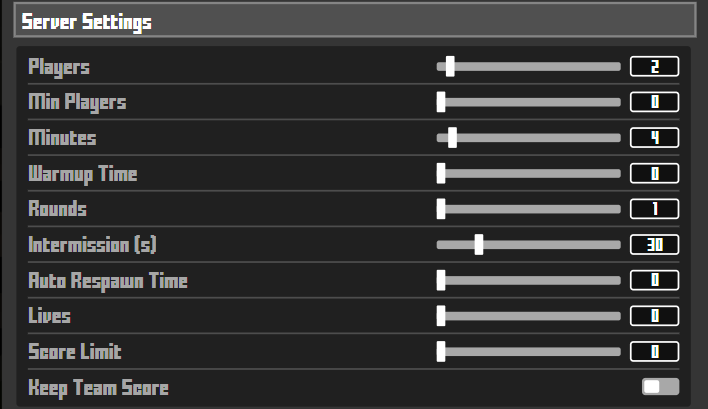The image size is (708, 409).
Task: Click the Intermission value field showing 30
Action: coord(654,245)
